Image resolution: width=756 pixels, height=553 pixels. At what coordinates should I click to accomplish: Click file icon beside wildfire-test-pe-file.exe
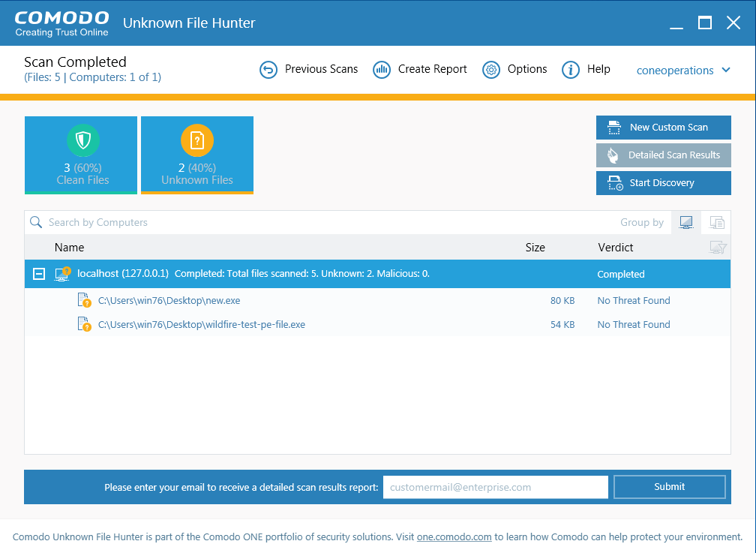[x=84, y=324]
